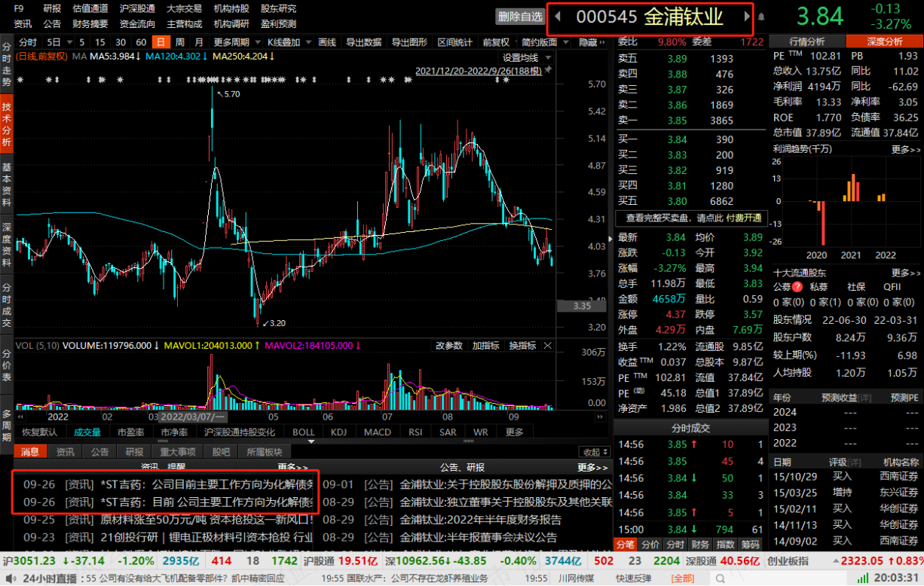Expand the 设置均线 dropdown
Screen dimensions: 924x586
tap(525, 57)
